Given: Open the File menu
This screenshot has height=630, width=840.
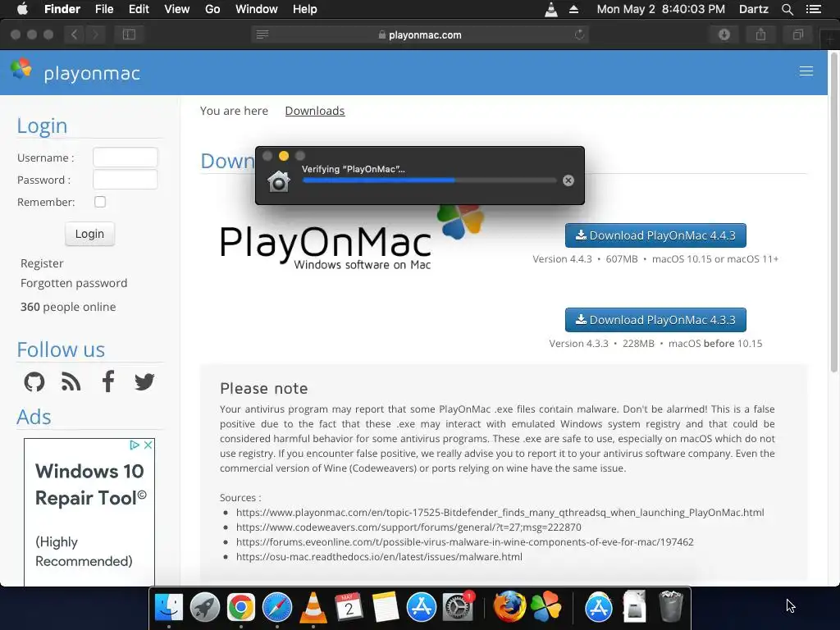Looking at the screenshot, I should pos(104,9).
